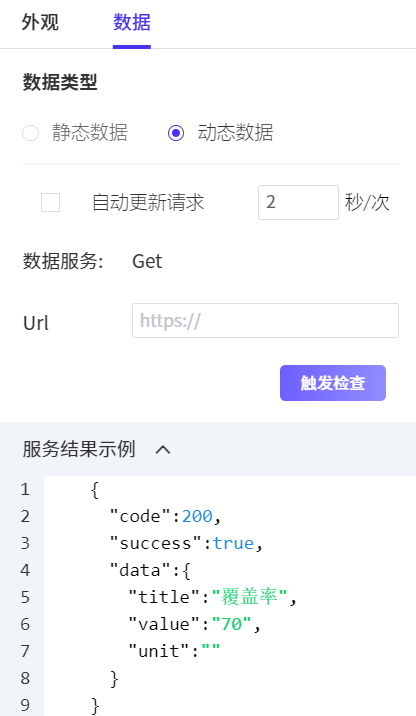Click the 触发检查 button
This screenshot has height=716, width=416.
(333, 383)
